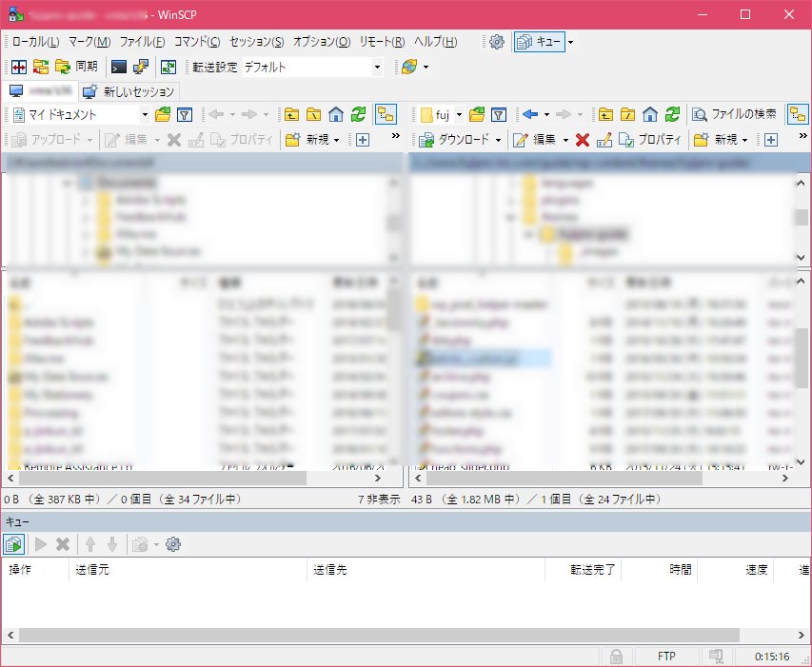Open the ファイル(F) menu

(143, 42)
